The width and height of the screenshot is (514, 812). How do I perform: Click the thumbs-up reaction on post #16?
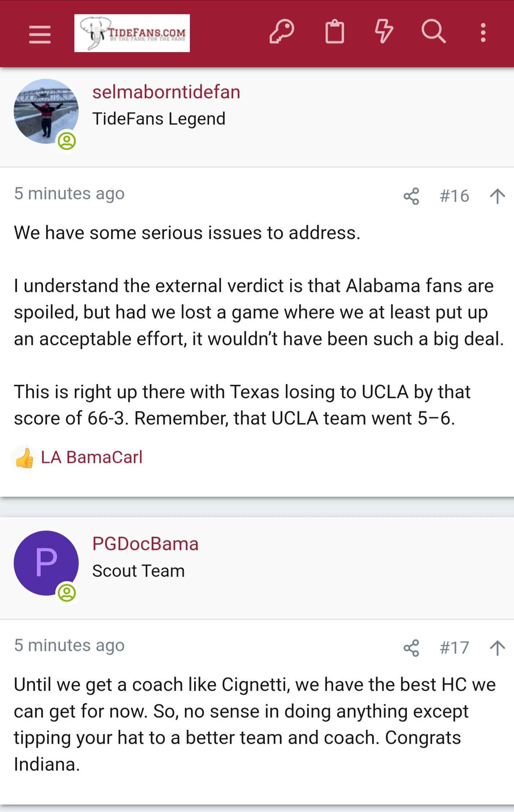coord(25,458)
